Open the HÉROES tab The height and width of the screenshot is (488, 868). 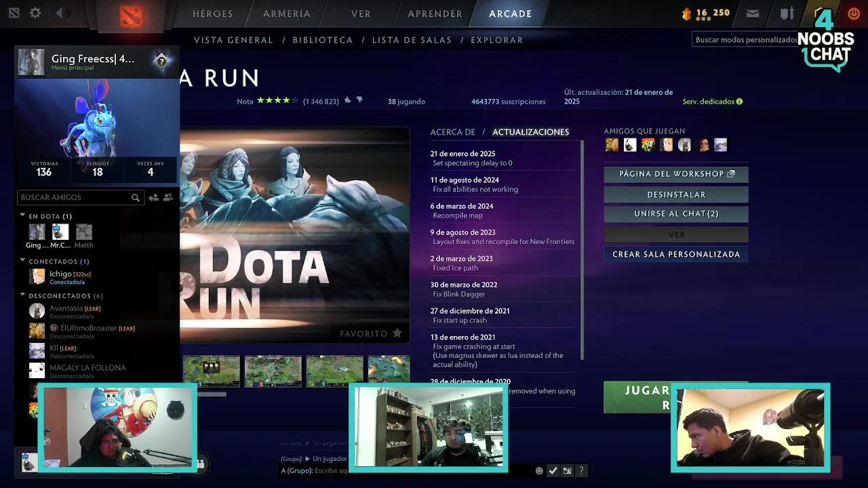pos(212,14)
